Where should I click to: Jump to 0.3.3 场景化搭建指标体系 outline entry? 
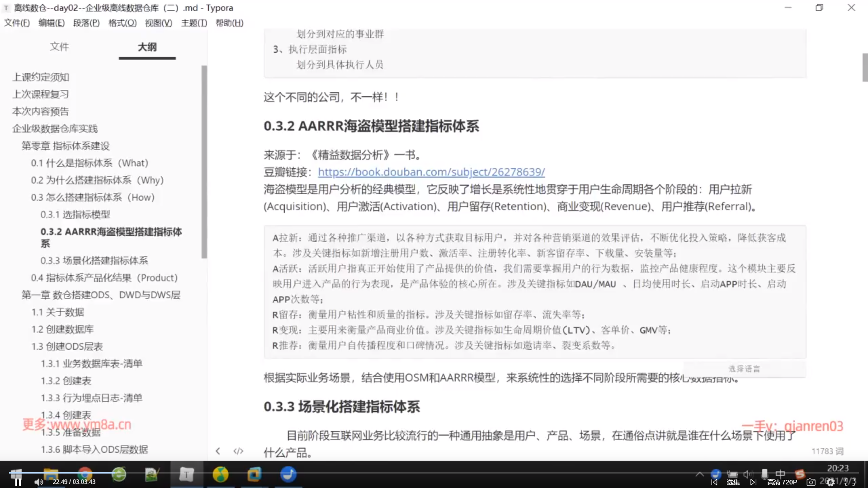click(94, 261)
